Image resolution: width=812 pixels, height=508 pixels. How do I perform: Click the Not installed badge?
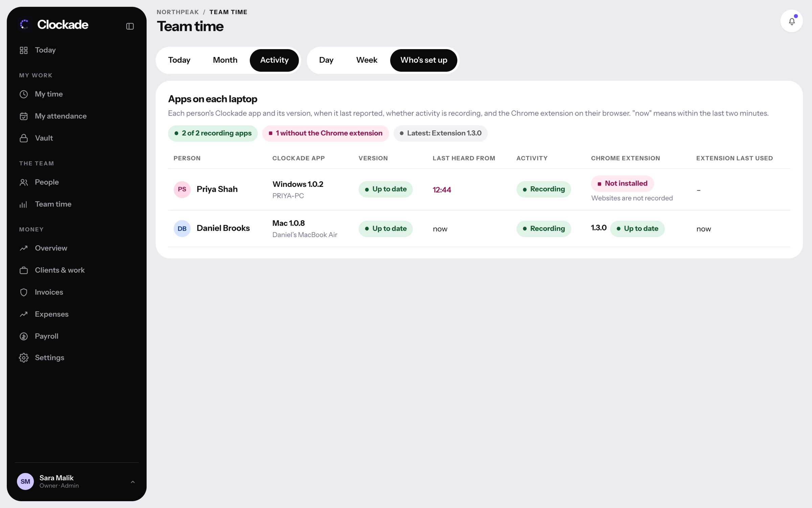(x=622, y=184)
